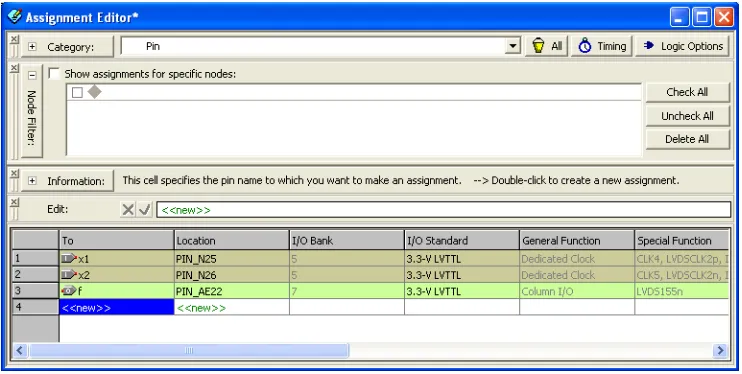
Task: Click the Dedicated Clock cell in row 1
Action: click(577, 258)
